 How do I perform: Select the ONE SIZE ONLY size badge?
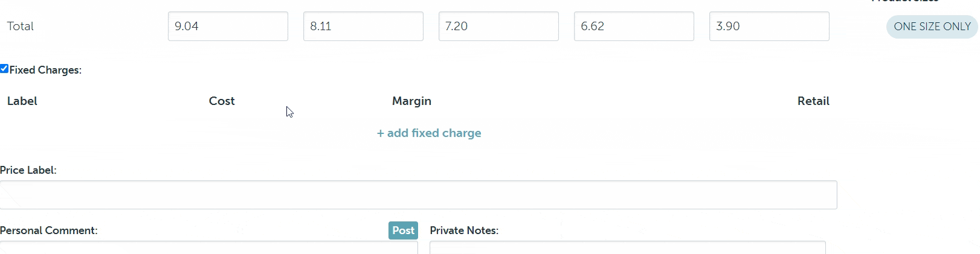[932, 27]
